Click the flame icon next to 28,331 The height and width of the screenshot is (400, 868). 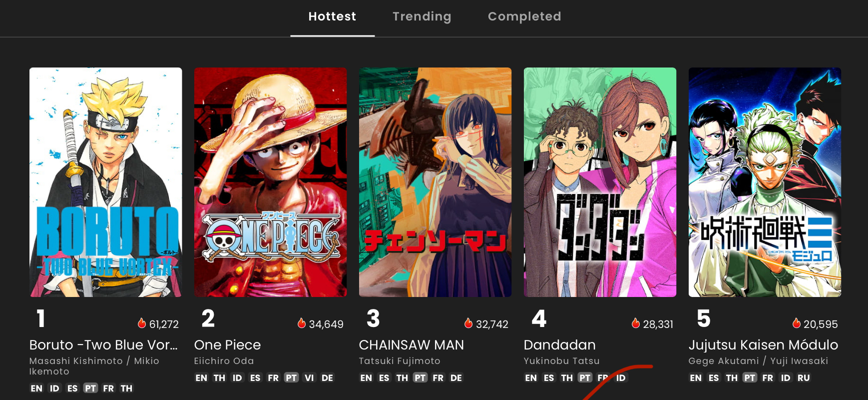click(636, 323)
